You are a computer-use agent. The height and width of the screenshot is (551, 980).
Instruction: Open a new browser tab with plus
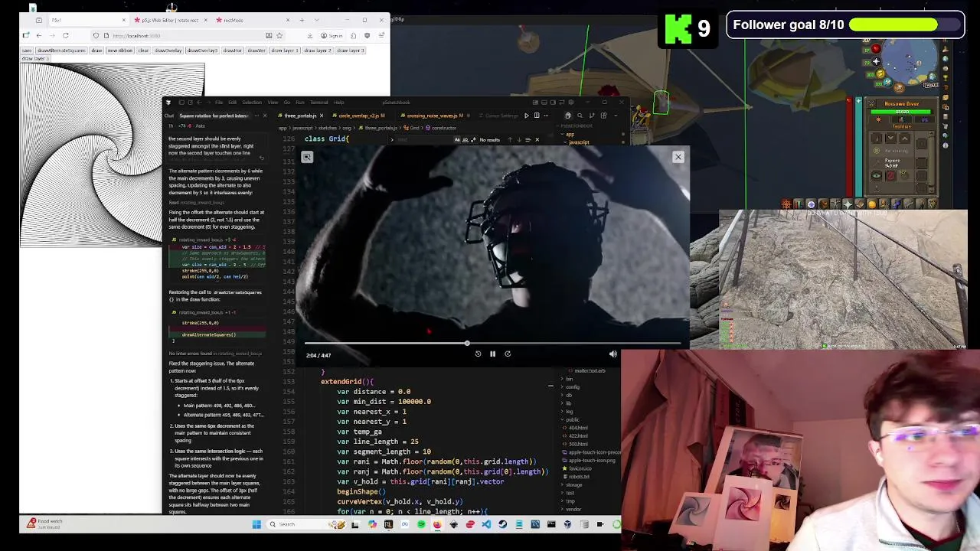[x=302, y=20]
